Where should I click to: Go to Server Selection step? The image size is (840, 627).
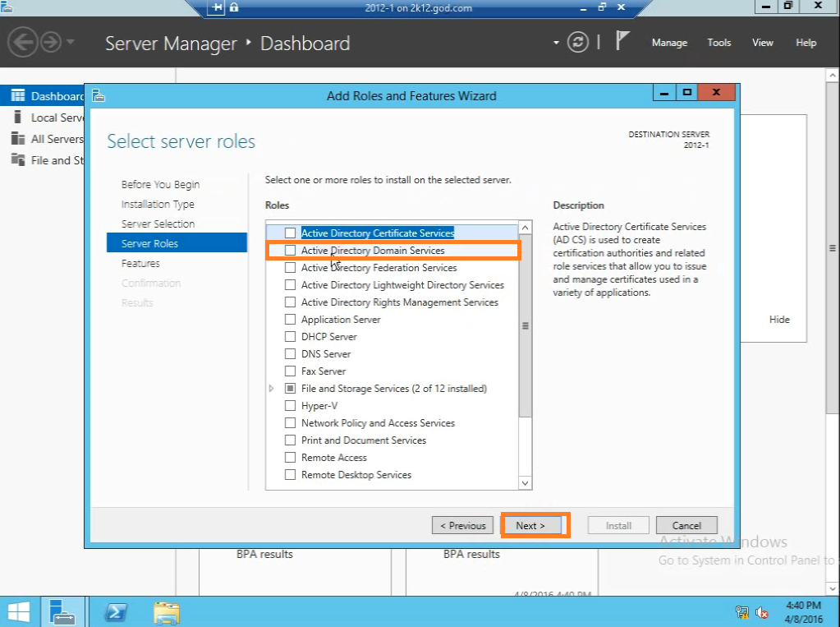(x=158, y=224)
